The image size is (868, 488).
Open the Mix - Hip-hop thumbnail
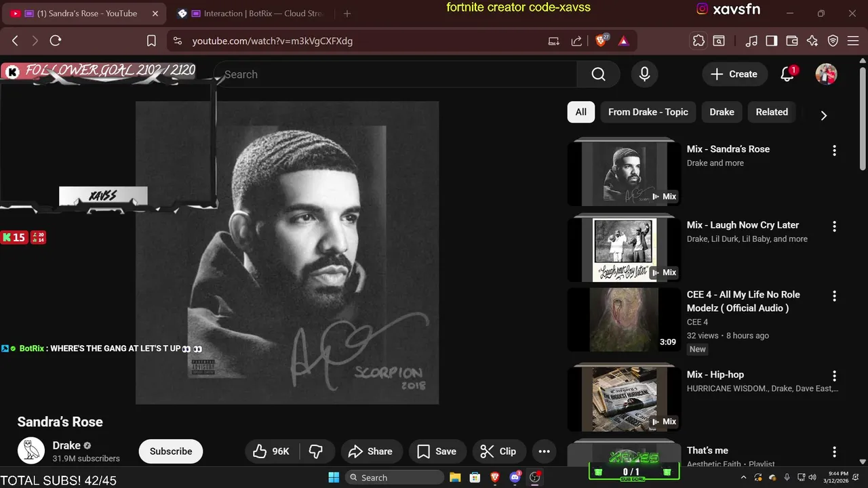coord(624,399)
